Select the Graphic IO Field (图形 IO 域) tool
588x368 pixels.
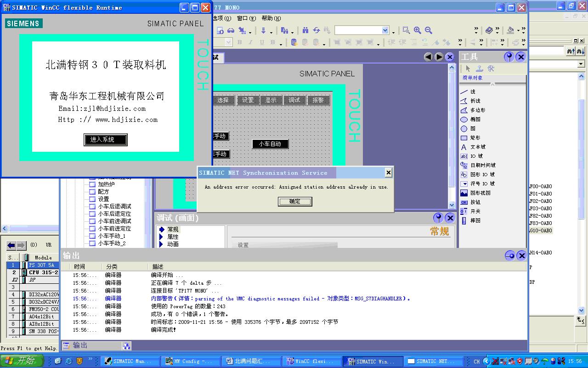coord(477,174)
